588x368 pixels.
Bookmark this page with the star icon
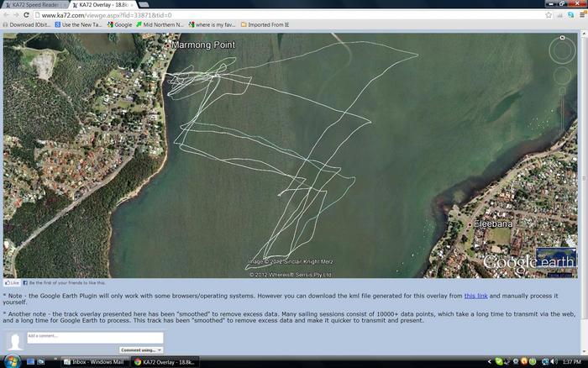(549, 15)
